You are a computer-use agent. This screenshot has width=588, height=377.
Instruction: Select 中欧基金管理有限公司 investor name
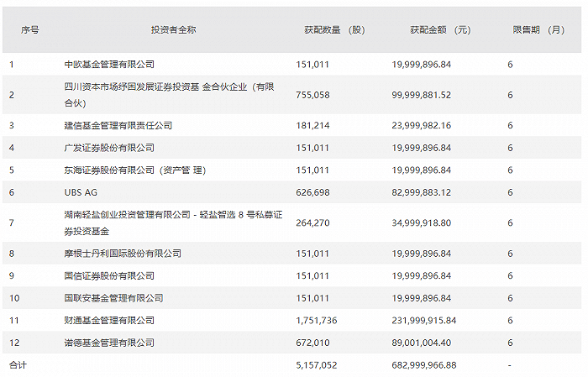(x=109, y=65)
